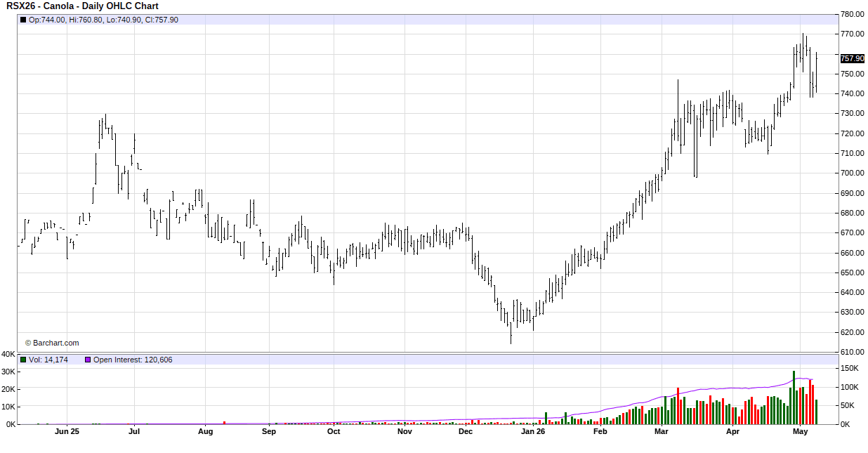
Task: Click the 757.90 current price label
Action: pyautogui.click(x=852, y=58)
